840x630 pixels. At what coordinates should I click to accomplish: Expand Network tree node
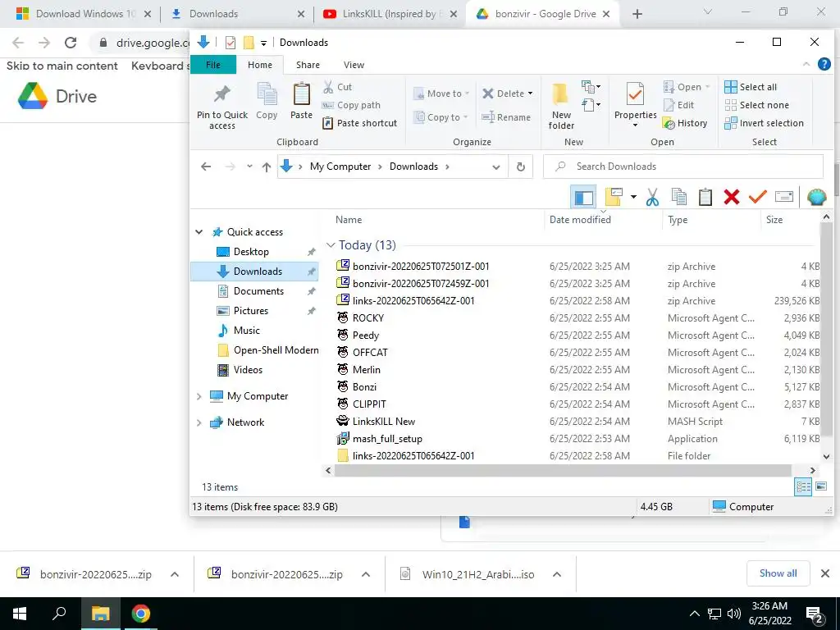(199, 422)
